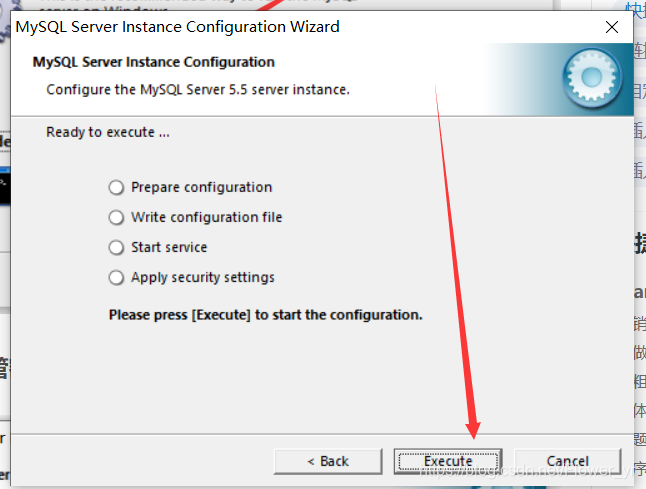
Task: Cancel the configuration wizard
Action: pos(567,461)
